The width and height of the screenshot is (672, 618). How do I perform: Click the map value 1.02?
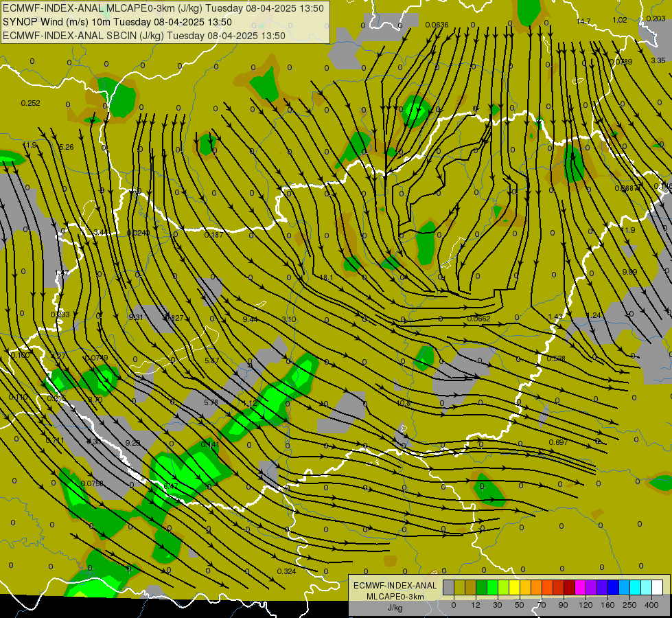620,20
